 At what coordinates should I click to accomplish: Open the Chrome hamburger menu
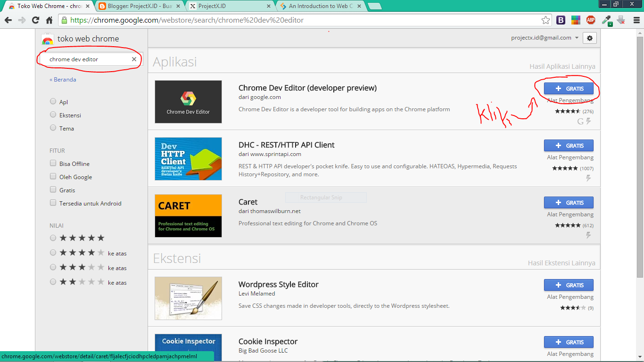tap(636, 20)
